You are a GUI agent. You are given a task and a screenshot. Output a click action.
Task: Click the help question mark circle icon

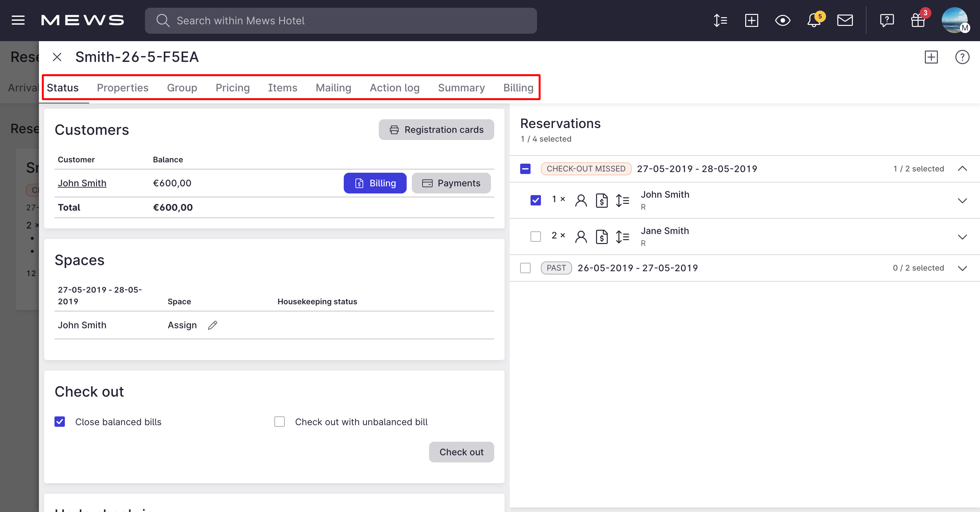962,57
